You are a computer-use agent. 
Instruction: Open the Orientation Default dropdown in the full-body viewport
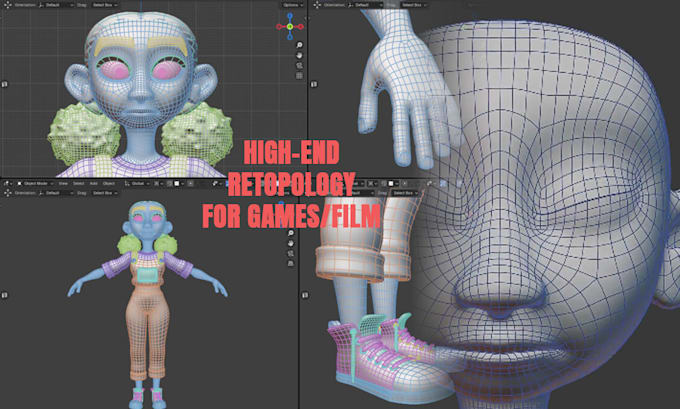[56, 193]
